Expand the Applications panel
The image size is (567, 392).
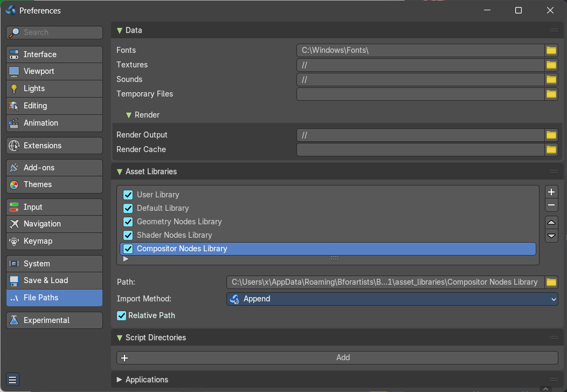(119, 380)
